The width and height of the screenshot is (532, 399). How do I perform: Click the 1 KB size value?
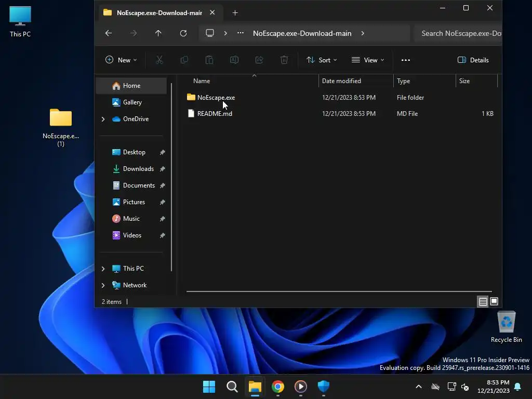pyautogui.click(x=487, y=114)
